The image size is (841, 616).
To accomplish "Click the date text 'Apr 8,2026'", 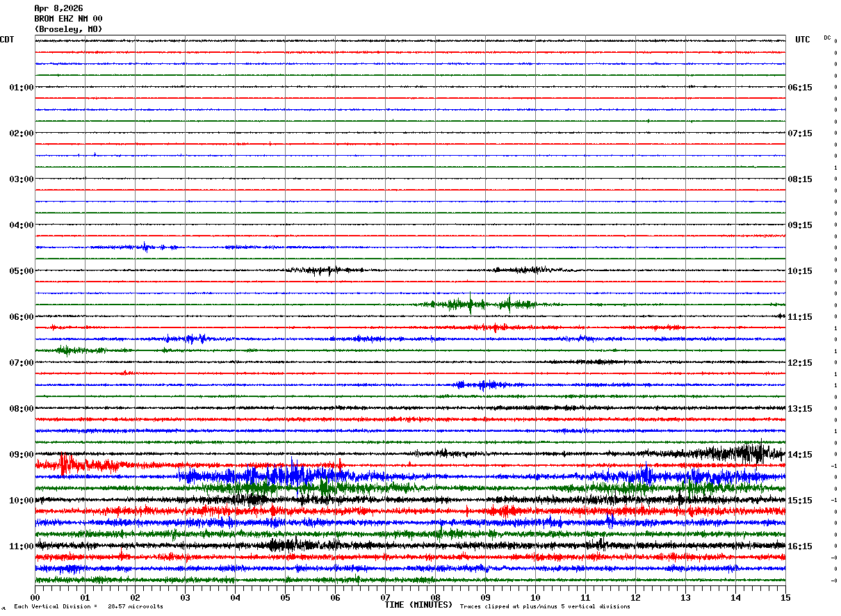I will pos(58,8).
